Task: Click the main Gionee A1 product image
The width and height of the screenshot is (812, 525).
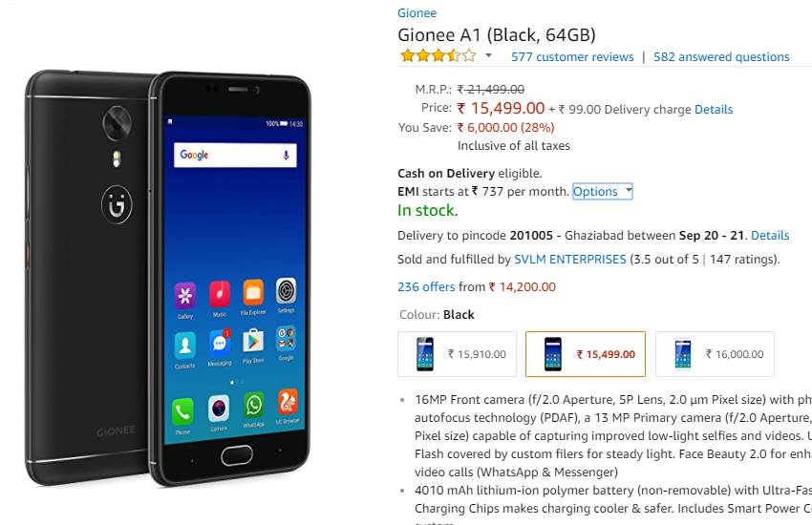Action: tap(168, 279)
